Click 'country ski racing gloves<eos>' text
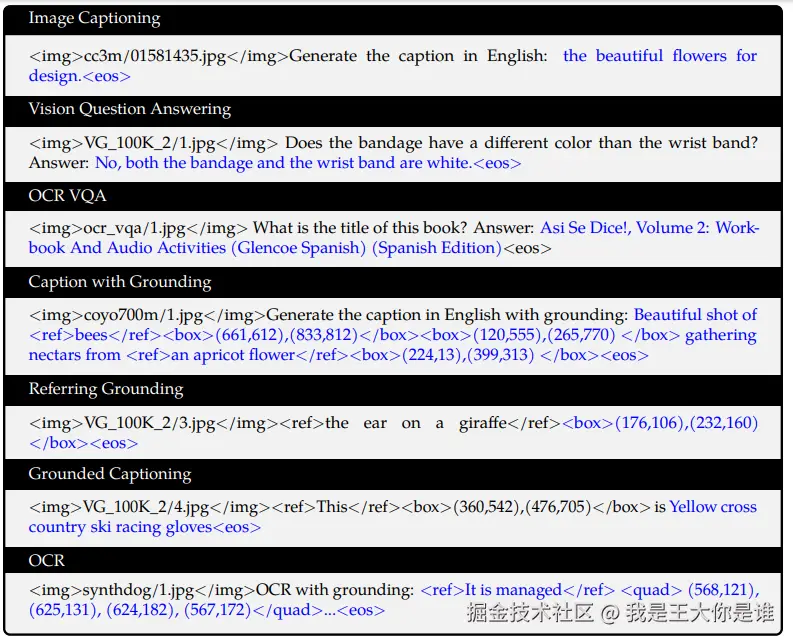The width and height of the screenshot is (793, 643). 145,527
